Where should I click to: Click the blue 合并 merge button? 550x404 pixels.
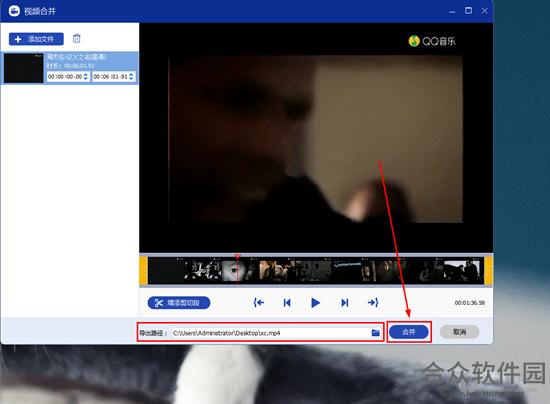409,332
